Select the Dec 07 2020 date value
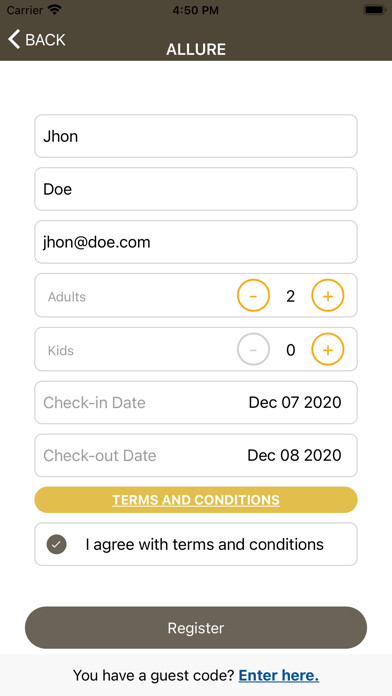 tap(295, 403)
